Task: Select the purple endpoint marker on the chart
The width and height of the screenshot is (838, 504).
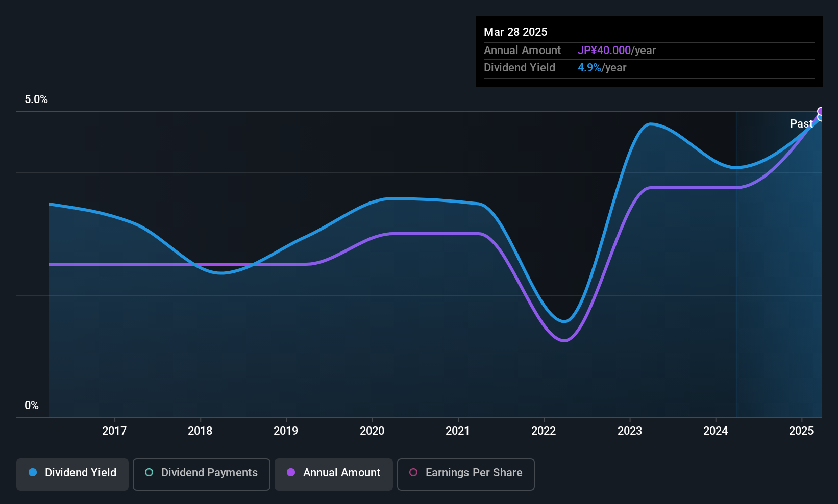Action: [x=821, y=111]
